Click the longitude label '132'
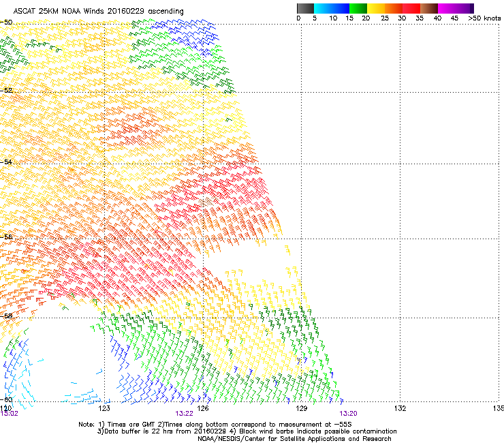Image resolution: width=504 pixels, height=443 pixels. pos(400,408)
